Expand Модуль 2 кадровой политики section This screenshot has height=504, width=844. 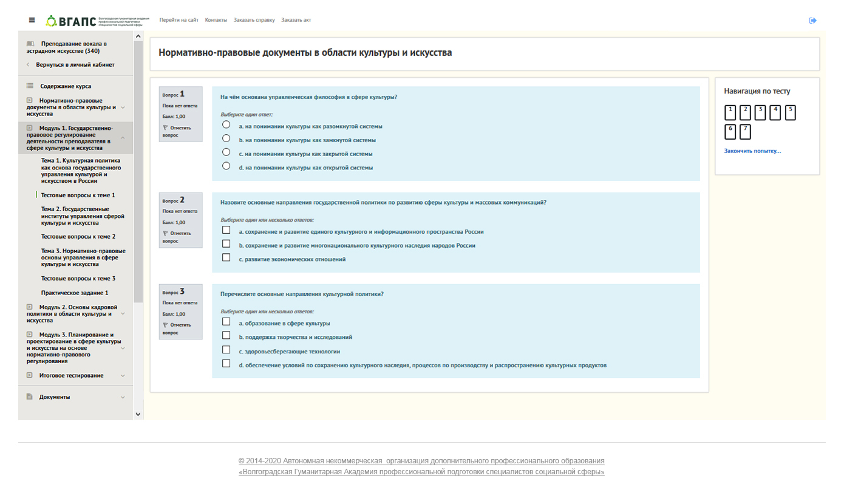coord(123,314)
